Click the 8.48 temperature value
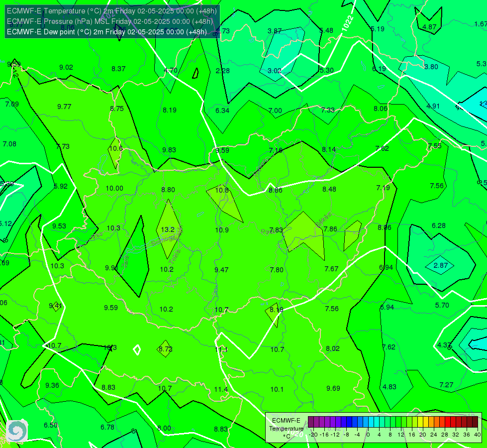 (x=329, y=189)
